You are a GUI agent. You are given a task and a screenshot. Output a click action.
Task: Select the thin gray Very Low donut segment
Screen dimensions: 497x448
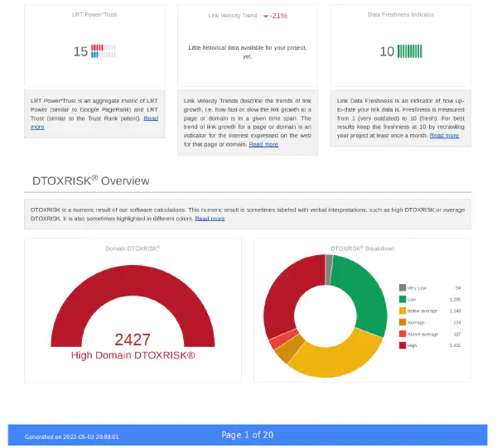coord(328,269)
